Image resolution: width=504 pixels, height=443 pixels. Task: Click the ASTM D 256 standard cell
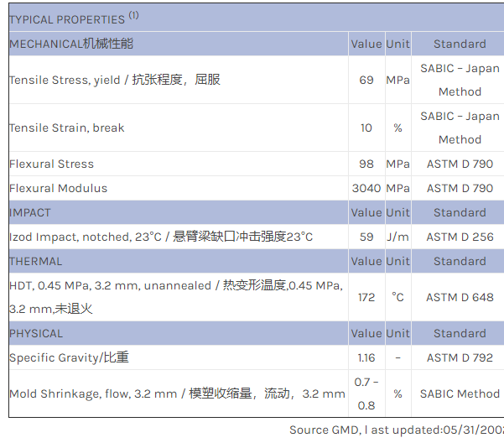point(460,237)
